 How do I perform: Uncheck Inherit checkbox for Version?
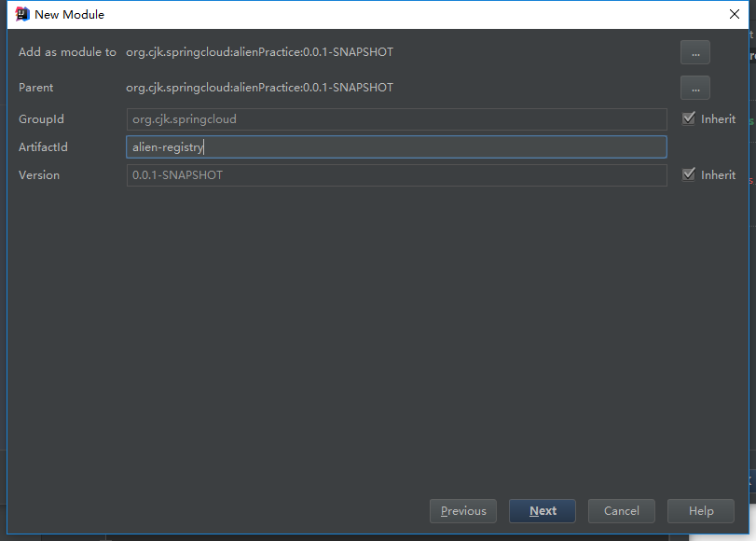coord(689,174)
